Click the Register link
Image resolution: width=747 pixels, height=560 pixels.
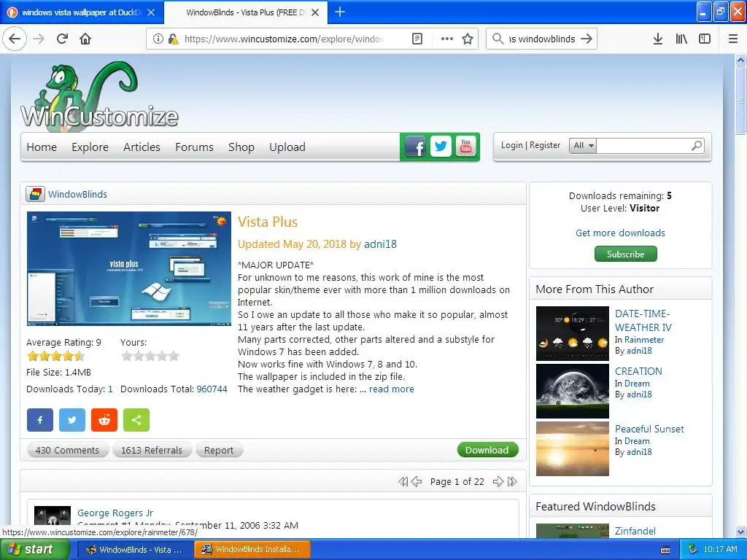point(545,145)
